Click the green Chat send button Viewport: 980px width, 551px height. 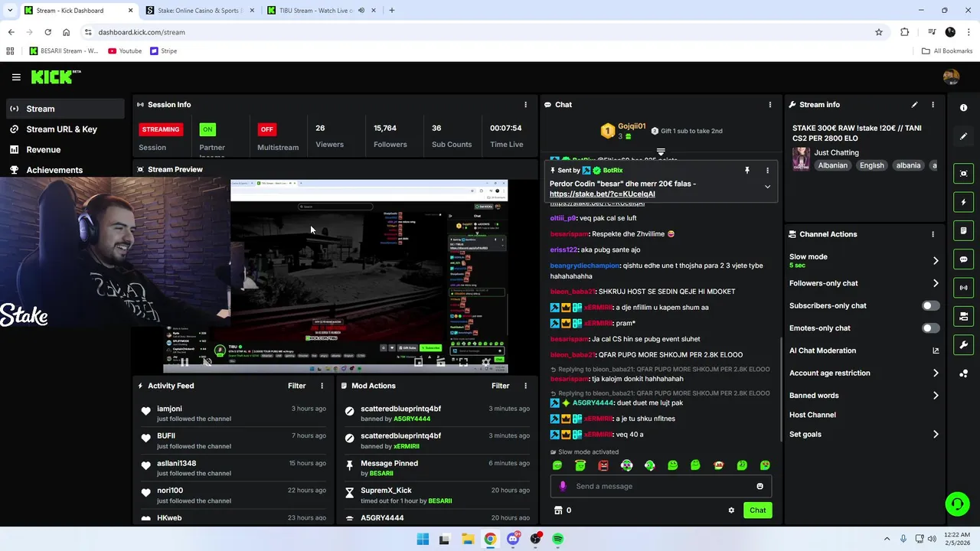[757, 510]
